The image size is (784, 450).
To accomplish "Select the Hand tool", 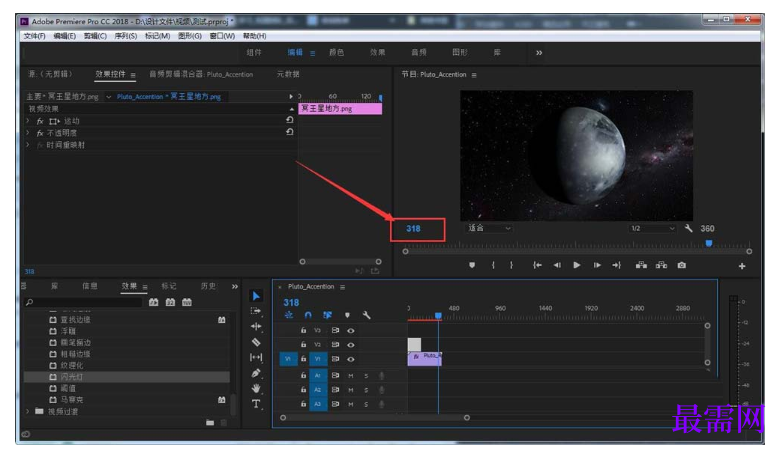I will (x=256, y=388).
